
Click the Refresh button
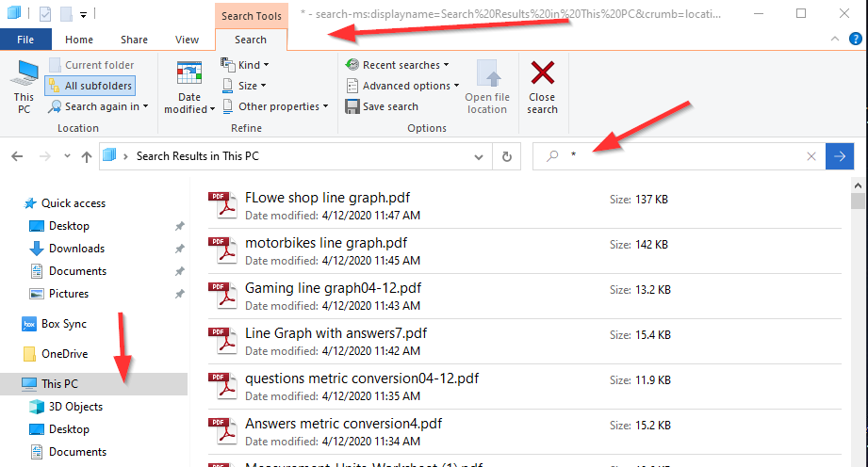(x=506, y=156)
